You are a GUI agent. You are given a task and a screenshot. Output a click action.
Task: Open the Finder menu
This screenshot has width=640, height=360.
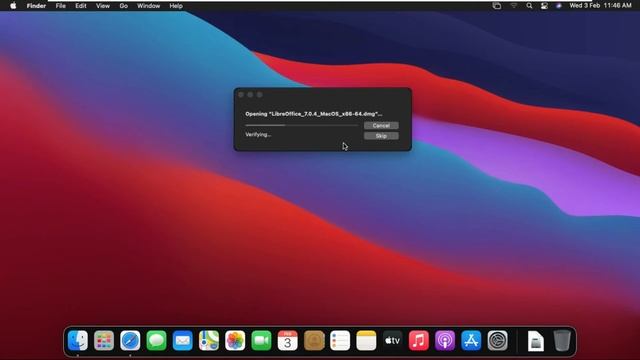coord(36,6)
